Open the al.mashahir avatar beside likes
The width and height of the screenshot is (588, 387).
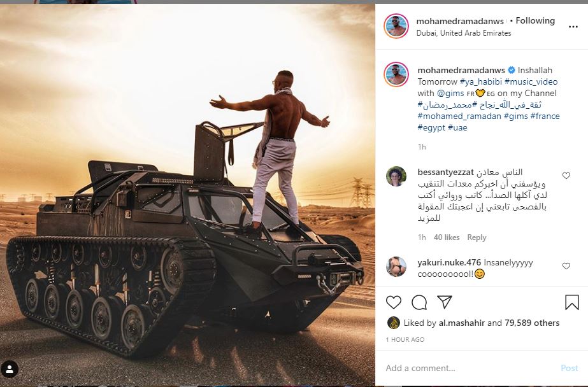click(392, 323)
